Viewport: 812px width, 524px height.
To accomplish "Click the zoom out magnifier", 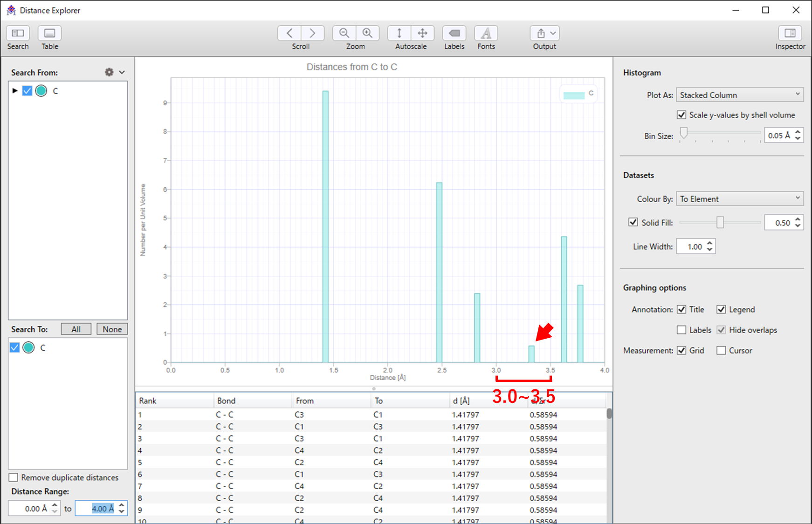I will [x=344, y=34].
